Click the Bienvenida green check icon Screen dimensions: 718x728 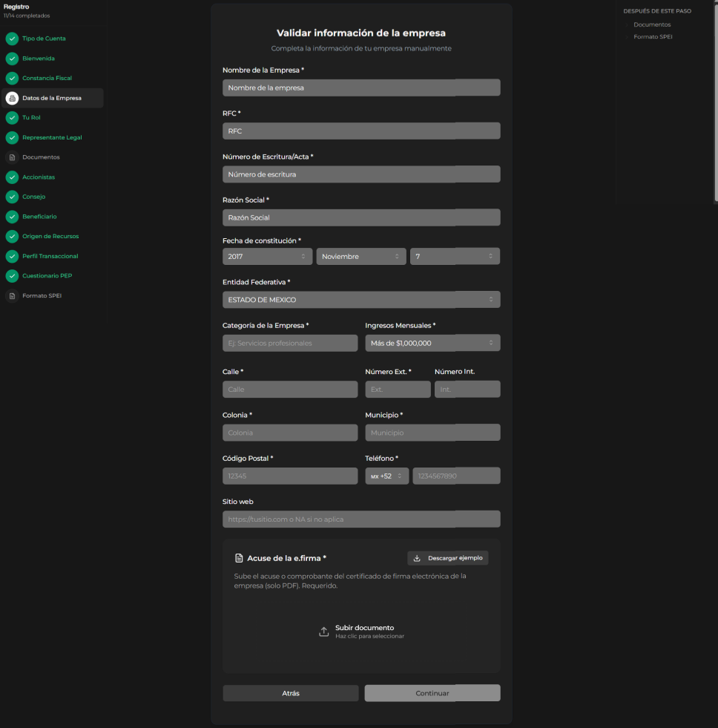(x=12, y=59)
